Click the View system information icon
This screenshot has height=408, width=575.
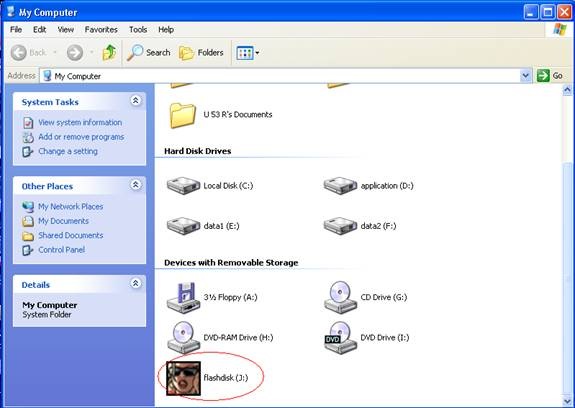(x=28, y=123)
